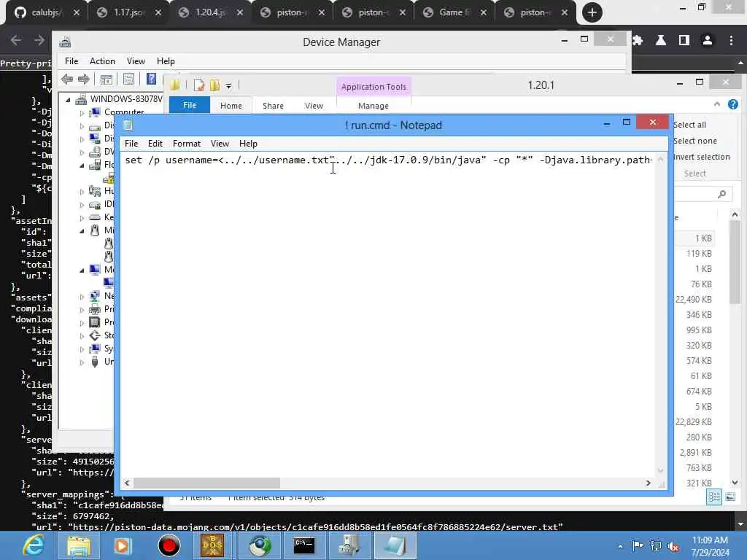Show hidden tray icons arrow

(x=620, y=546)
